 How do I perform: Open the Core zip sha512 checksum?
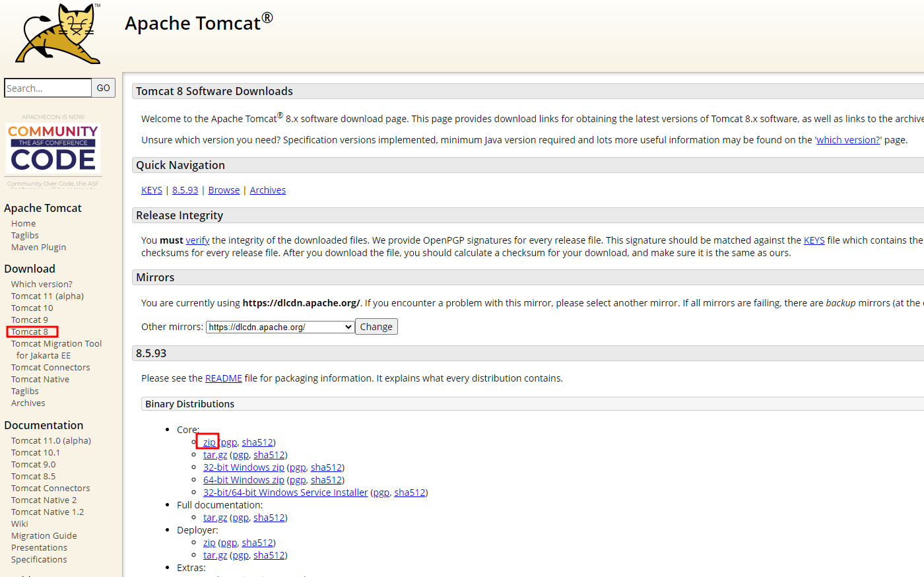click(257, 442)
